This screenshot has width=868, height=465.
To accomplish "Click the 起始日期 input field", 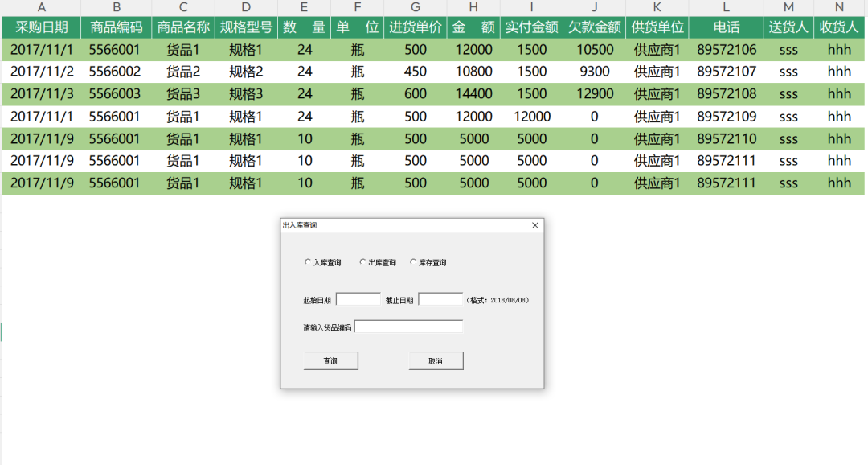I will [358, 299].
